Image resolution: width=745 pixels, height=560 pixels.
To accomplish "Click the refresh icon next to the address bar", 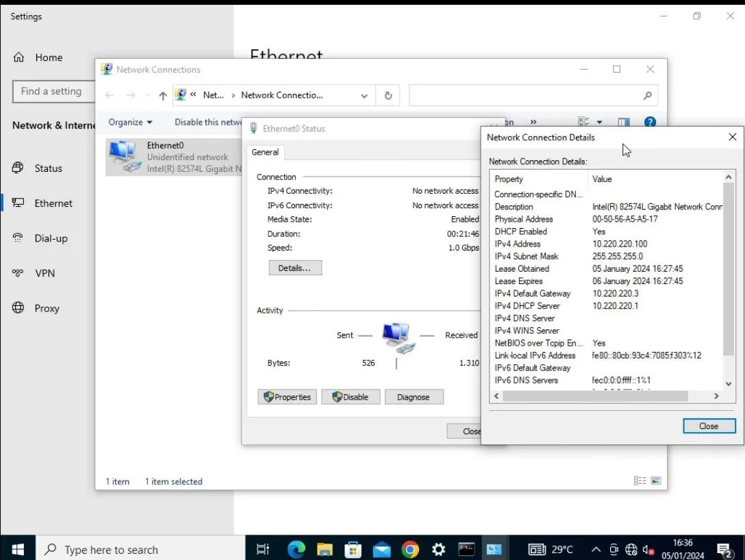I will tap(388, 95).
